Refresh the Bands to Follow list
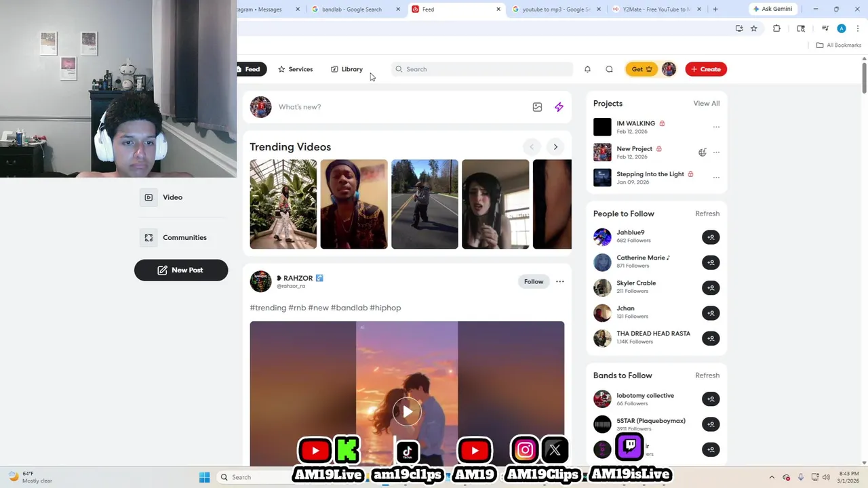Screen dimensions: 868x488 (707, 375)
